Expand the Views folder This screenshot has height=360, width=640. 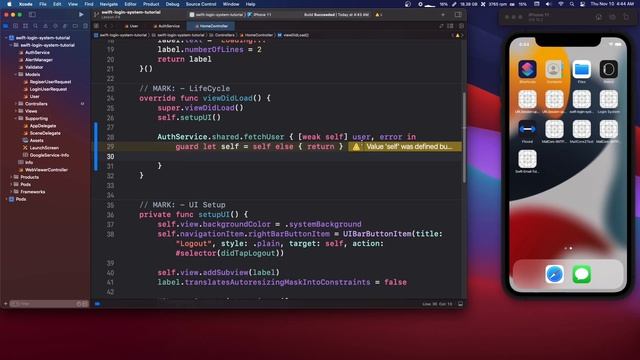(16, 111)
